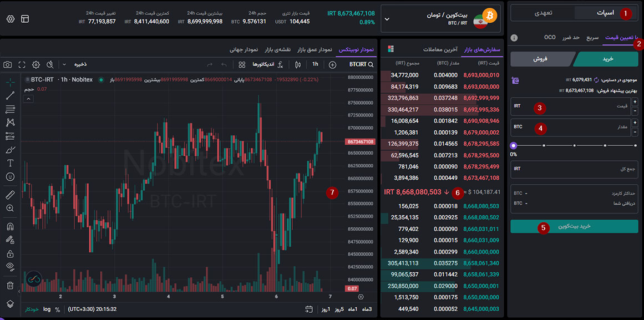Select the text annotation tool

coord(11,163)
